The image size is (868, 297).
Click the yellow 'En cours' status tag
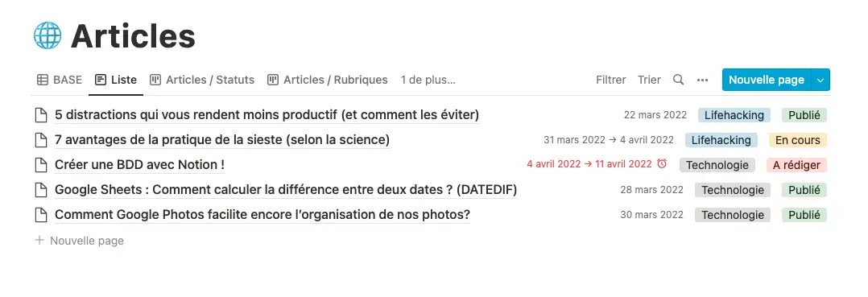798,141
